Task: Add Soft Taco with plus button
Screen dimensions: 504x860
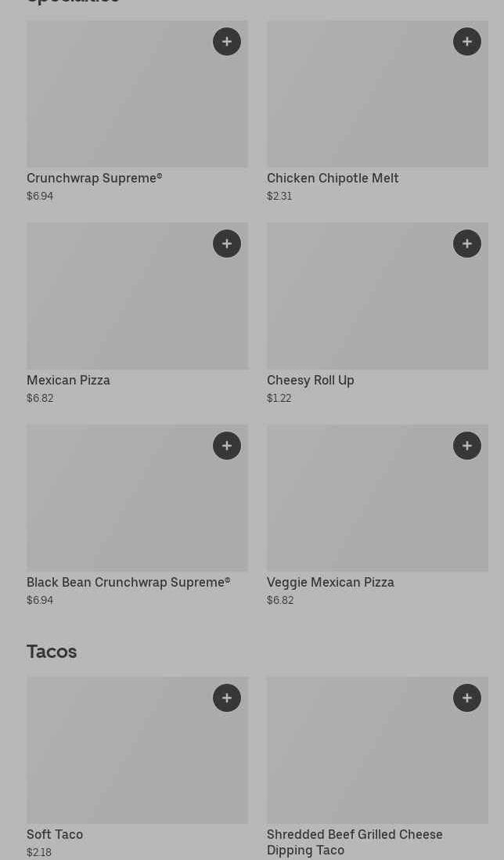Action: (x=227, y=698)
